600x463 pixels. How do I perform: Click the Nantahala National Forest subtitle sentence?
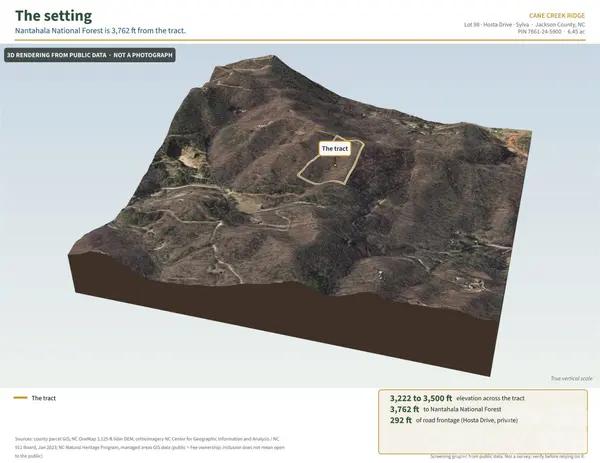tap(100, 31)
